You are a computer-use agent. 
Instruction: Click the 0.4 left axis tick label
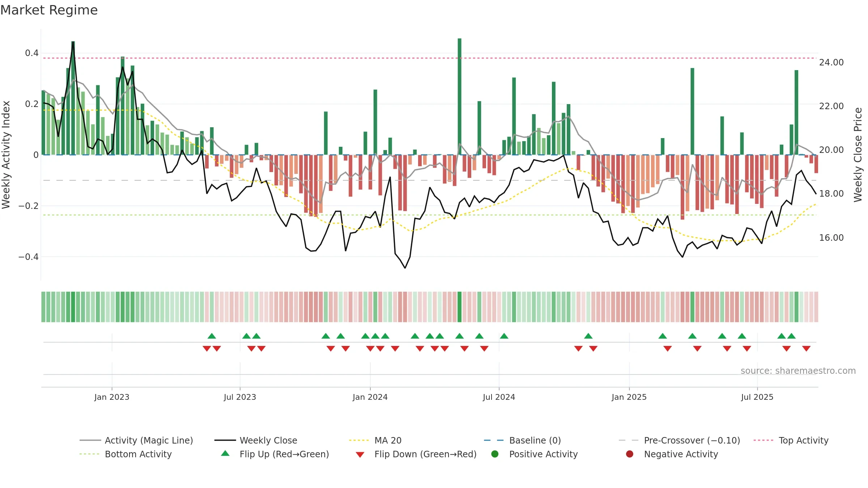click(x=32, y=53)
